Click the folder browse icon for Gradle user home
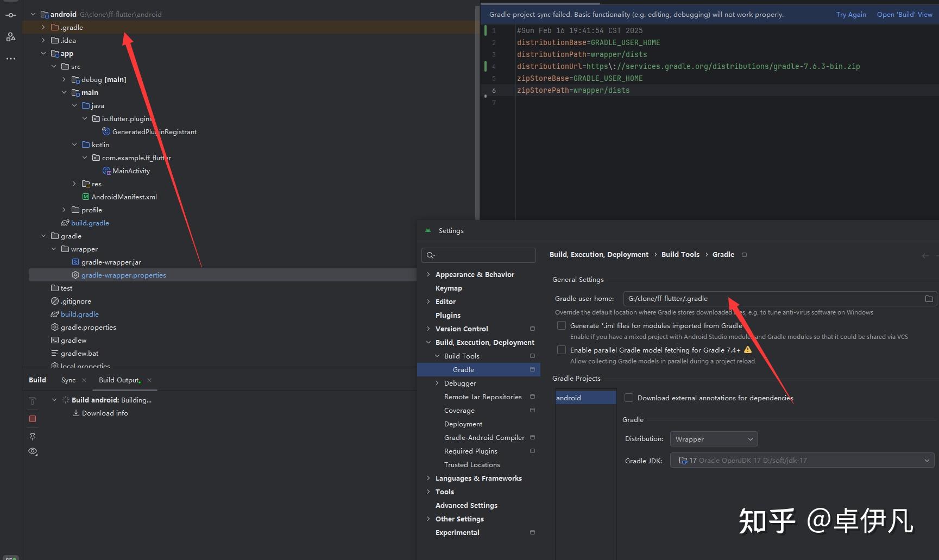 929,299
